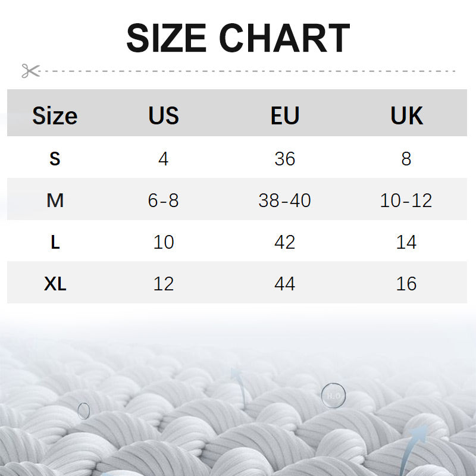Click size XL row label

pyautogui.click(x=55, y=284)
